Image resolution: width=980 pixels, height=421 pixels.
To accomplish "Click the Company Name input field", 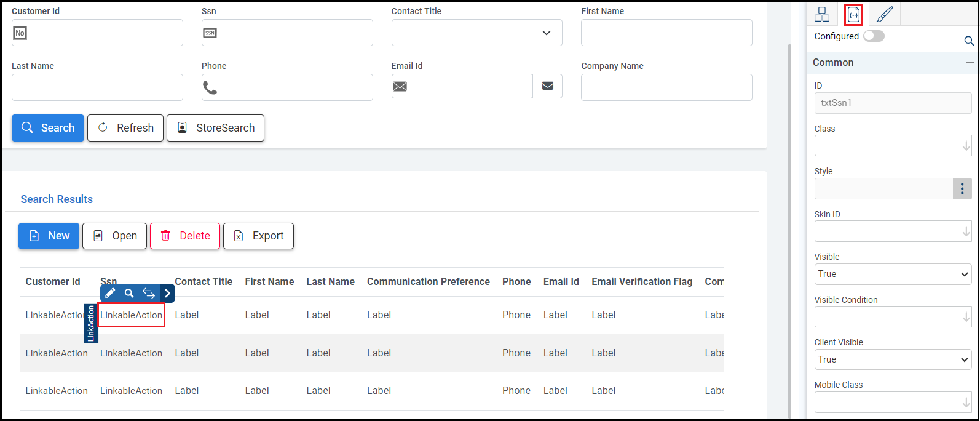I will pyautogui.click(x=666, y=87).
